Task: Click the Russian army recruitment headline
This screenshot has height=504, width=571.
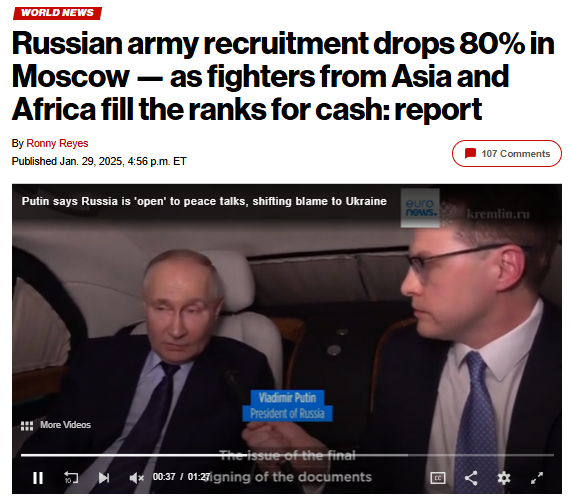Action: click(x=283, y=76)
